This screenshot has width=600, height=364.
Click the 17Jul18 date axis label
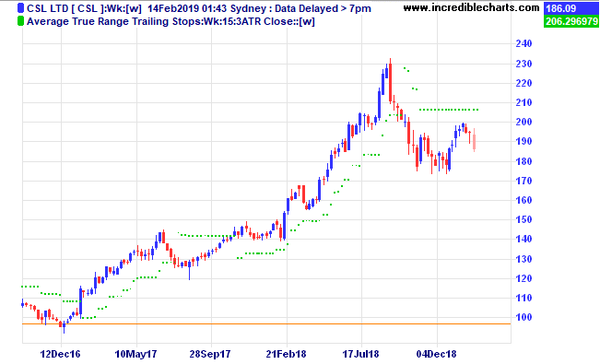pos(360,354)
